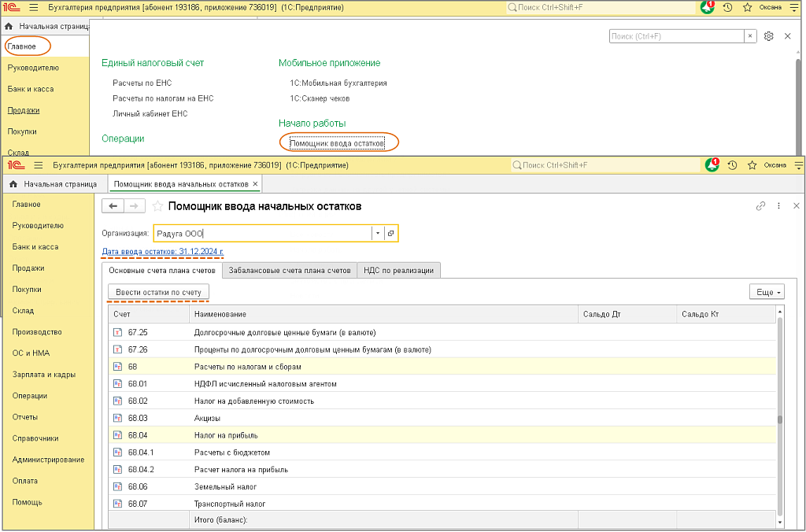This screenshot has height=532, width=806.
Task: Open the Зарплата и кадры section
Action: pos(44,375)
